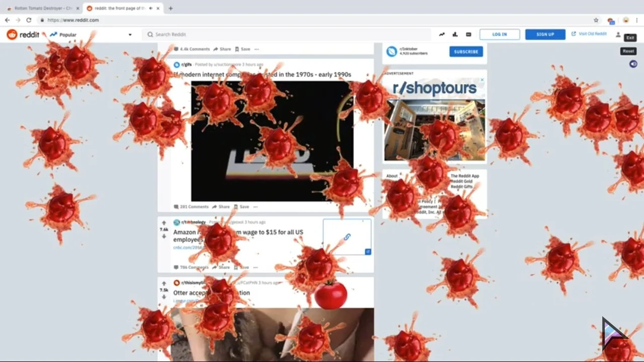Open the Amazon post link thumbnail
This screenshot has height=362, width=644.
click(x=347, y=237)
